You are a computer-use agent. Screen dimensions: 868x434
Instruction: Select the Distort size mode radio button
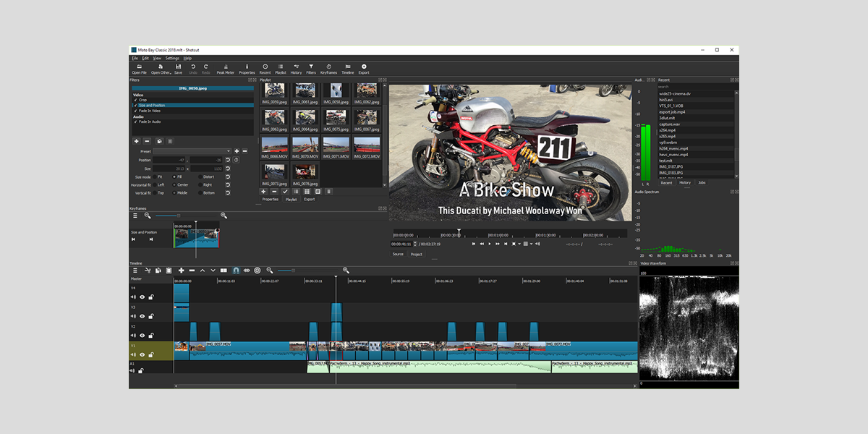pyautogui.click(x=199, y=176)
